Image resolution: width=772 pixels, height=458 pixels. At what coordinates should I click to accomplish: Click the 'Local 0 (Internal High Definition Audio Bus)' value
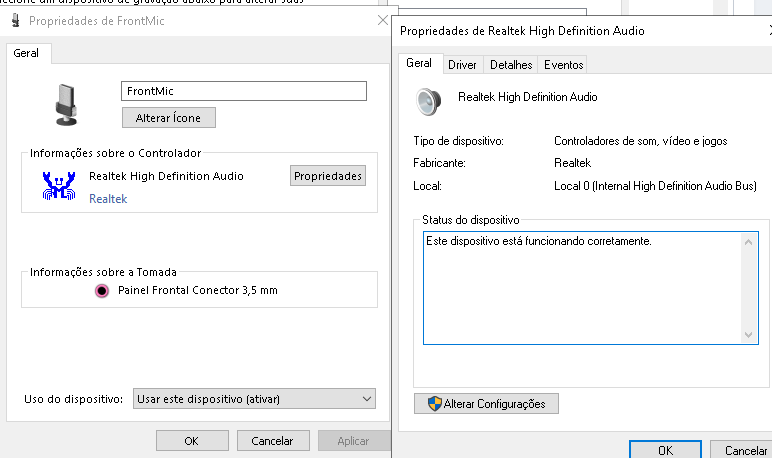(x=655, y=186)
